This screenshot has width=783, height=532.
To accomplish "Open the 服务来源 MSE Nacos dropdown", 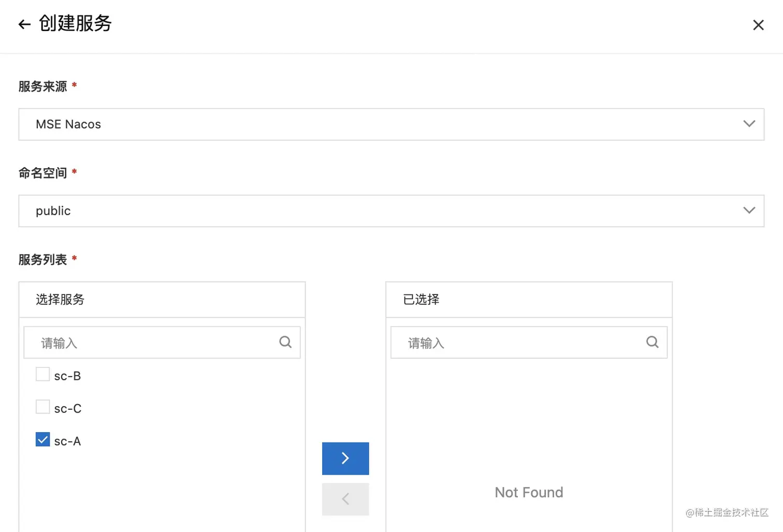I will pos(363,124).
